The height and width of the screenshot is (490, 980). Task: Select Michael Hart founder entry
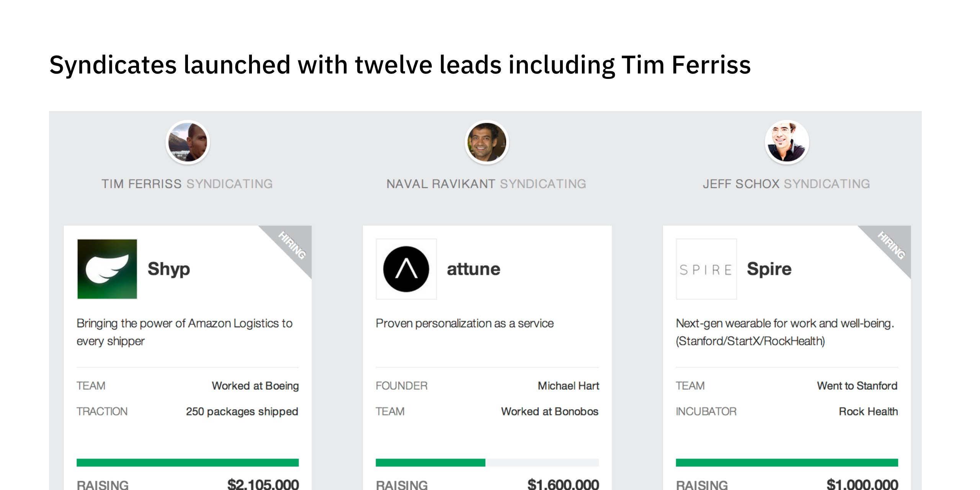point(568,385)
